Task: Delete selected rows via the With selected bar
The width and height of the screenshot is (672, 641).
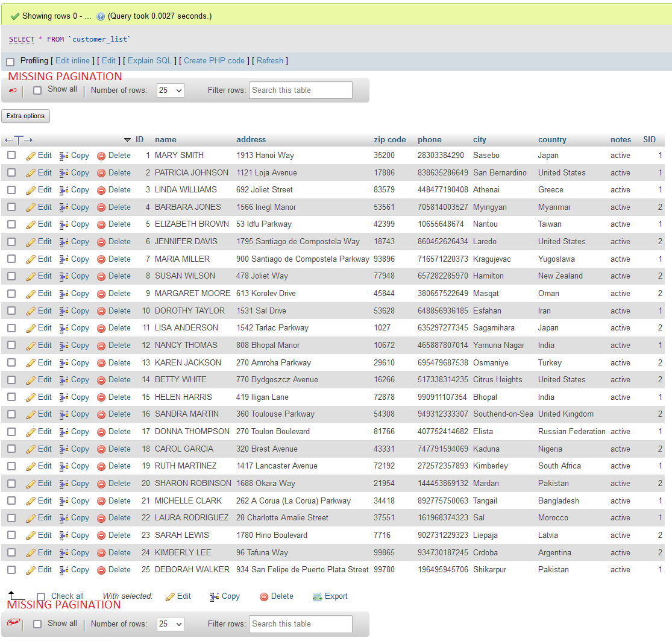Action: coord(276,596)
